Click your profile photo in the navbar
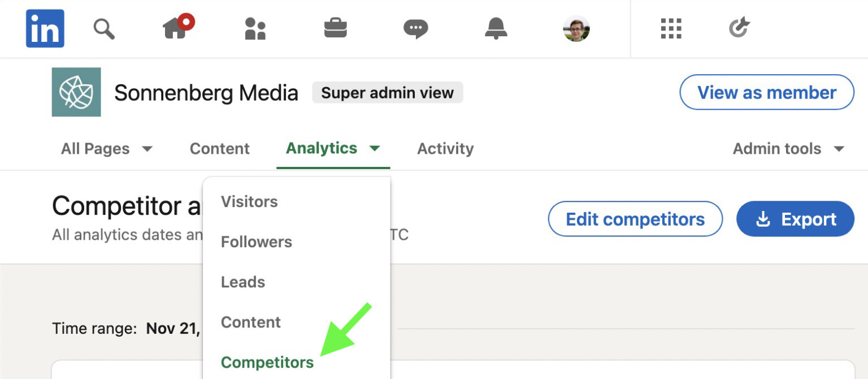This screenshot has height=379, width=868. (x=576, y=28)
